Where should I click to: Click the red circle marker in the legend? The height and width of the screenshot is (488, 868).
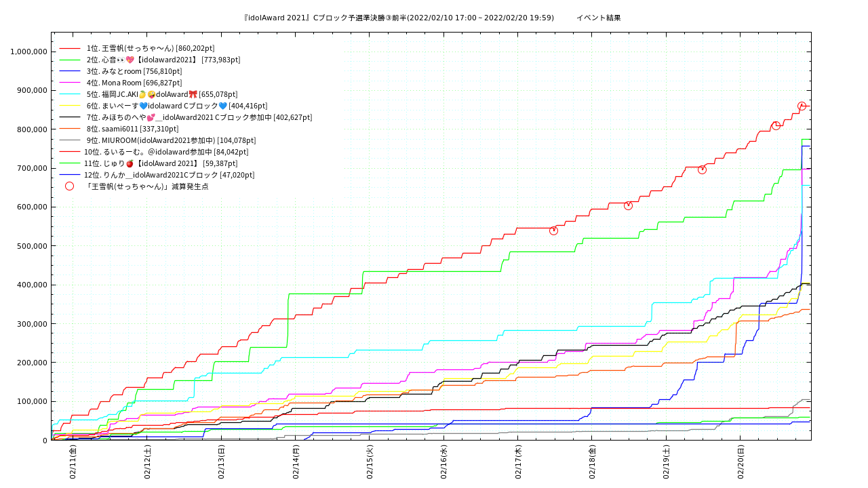coord(69,186)
